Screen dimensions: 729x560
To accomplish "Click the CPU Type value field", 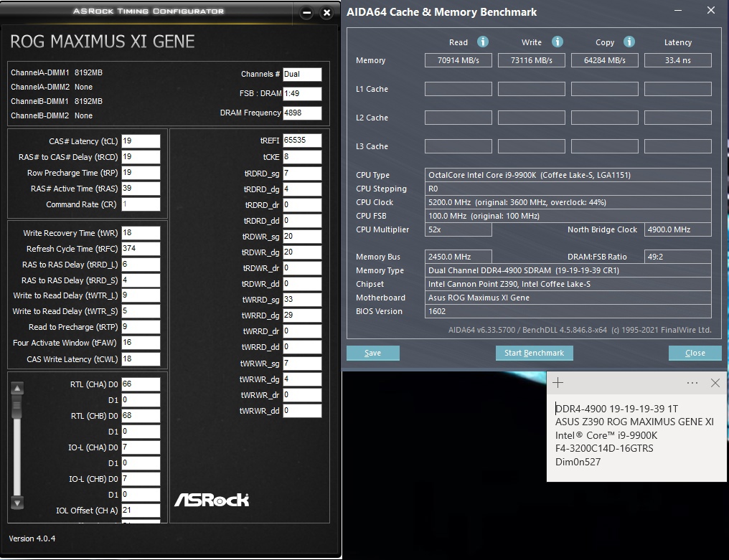I will pyautogui.click(x=568, y=175).
